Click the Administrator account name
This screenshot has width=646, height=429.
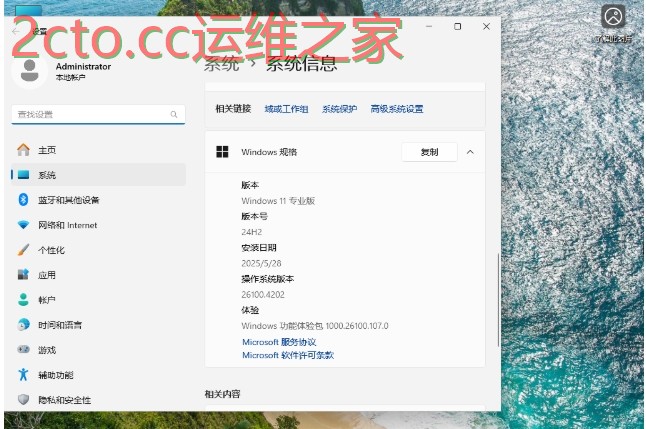pyautogui.click(x=83, y=66)
